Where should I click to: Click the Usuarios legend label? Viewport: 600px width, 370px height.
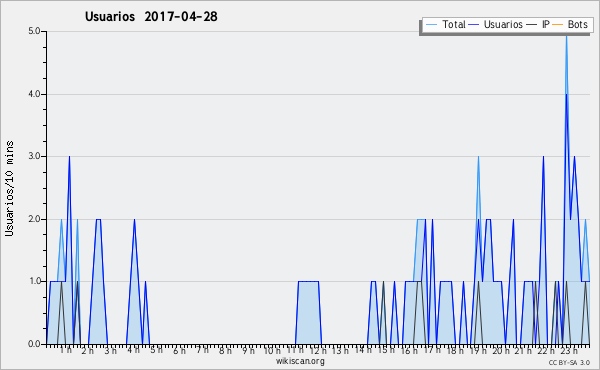click(503, 24)
